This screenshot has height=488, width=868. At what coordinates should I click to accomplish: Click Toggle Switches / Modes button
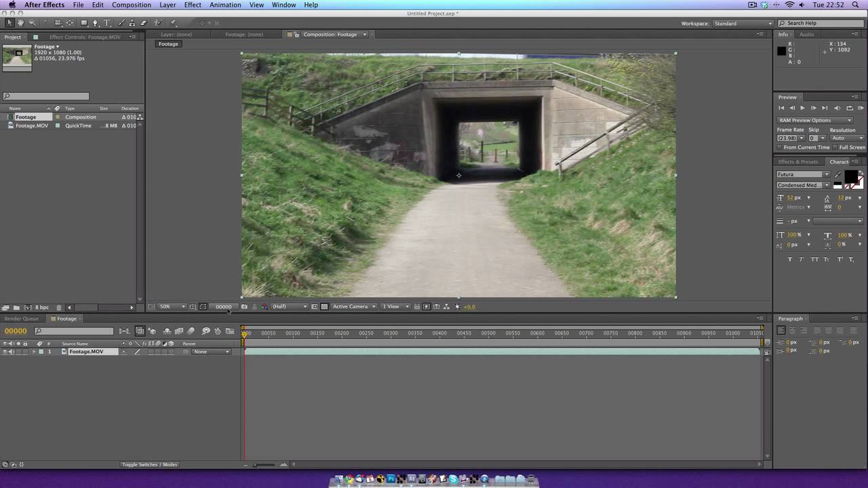pyautogui.click(x=150, y=464)
